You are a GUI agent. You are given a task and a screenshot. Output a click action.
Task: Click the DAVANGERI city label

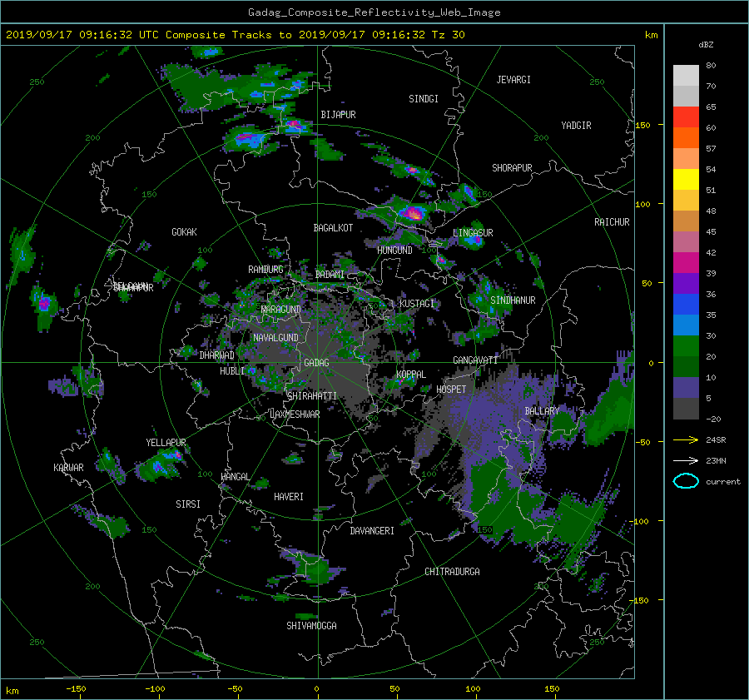(372, 531)
